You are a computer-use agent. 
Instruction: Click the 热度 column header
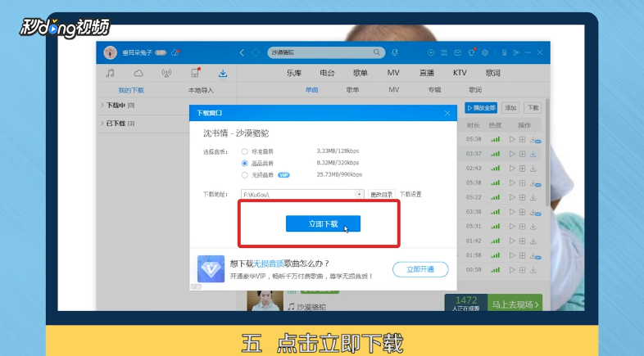pos(495,125)
